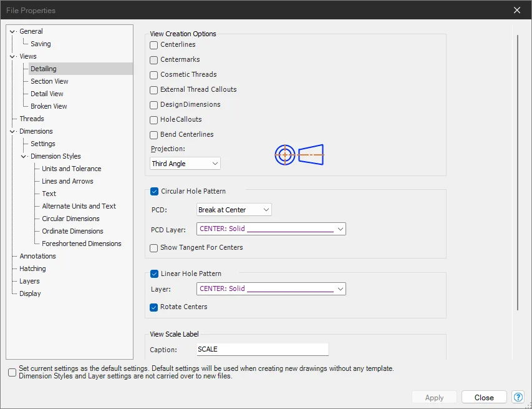Tick the Cosmetic Threads checkbox
Viewport: 532px width, 409px height.
click(x=153, y=75)
